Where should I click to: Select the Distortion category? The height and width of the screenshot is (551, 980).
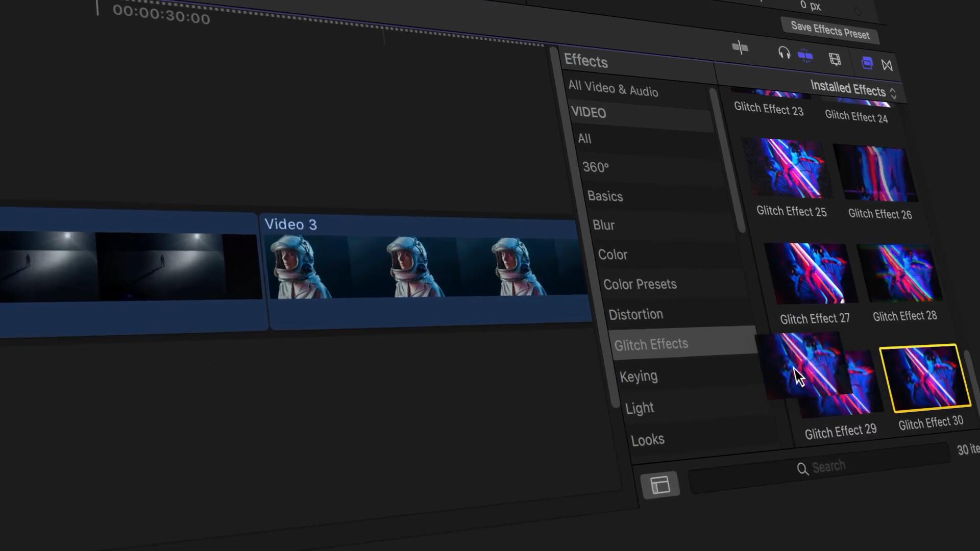click(635, 314)
